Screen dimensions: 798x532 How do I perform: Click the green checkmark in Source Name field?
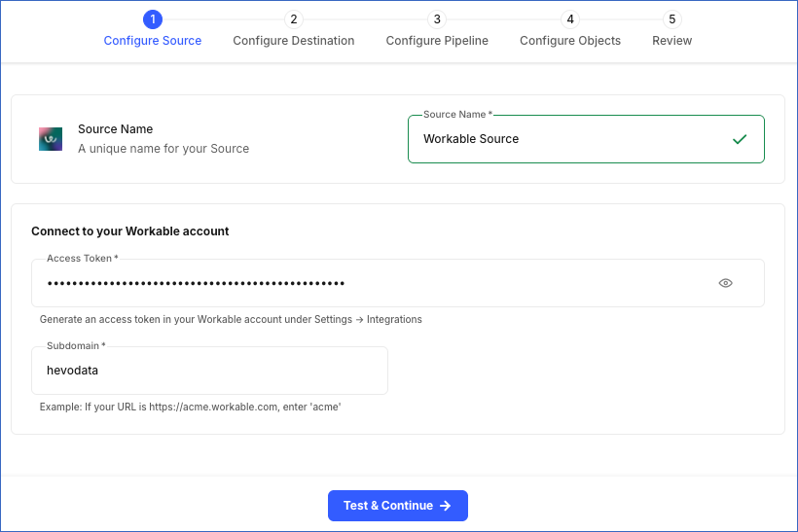(x=740, y=139)
